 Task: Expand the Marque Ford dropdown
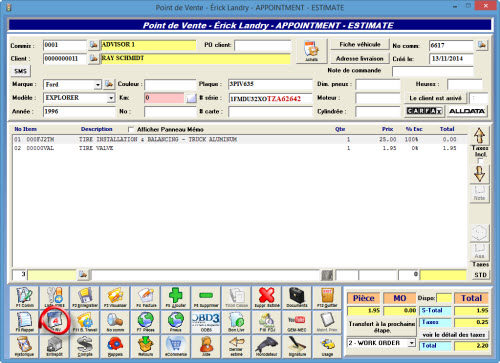coord(97,85)
